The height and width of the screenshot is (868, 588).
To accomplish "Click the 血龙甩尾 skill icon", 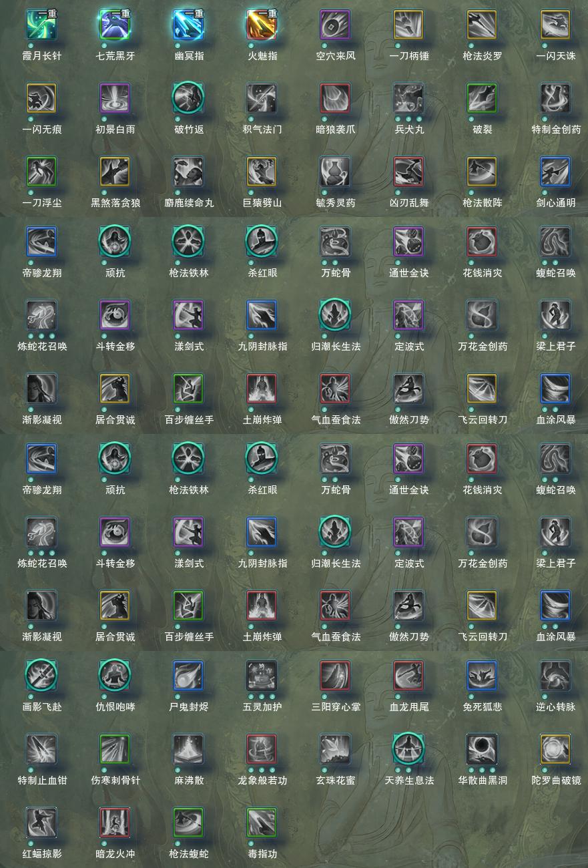I will tap(408, 676).
